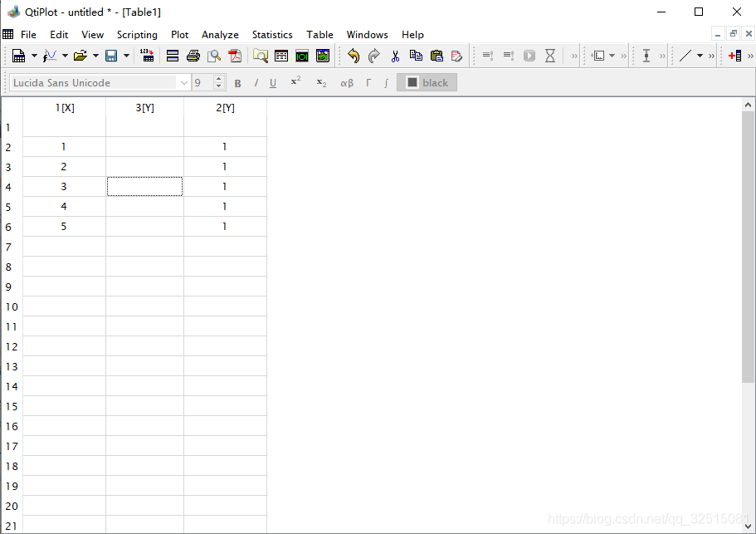
Task: Toggle subscript x₂ formatting
Action: pyautogui.click(x=321, y=83)
